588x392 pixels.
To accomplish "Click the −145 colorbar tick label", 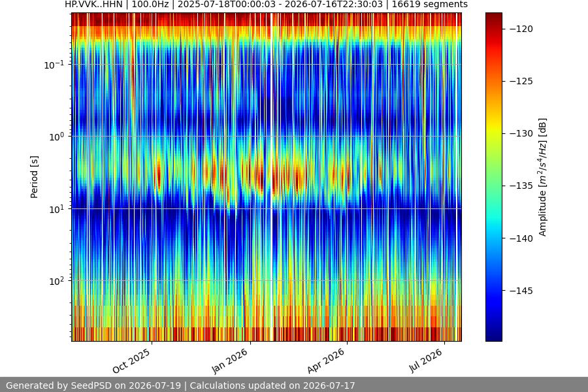I will (521, 291).
